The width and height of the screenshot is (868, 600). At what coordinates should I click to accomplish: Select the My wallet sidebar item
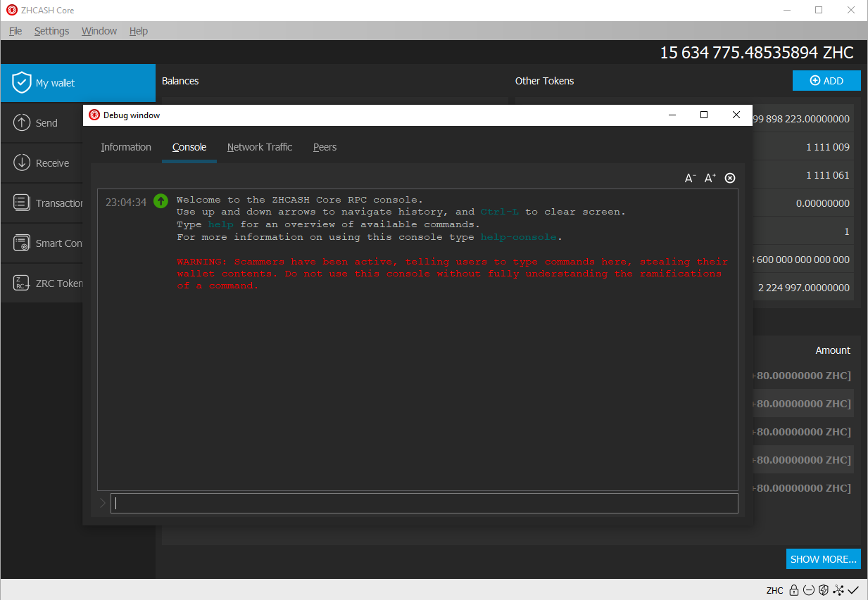pyautogui.click(x=77, y=83)
